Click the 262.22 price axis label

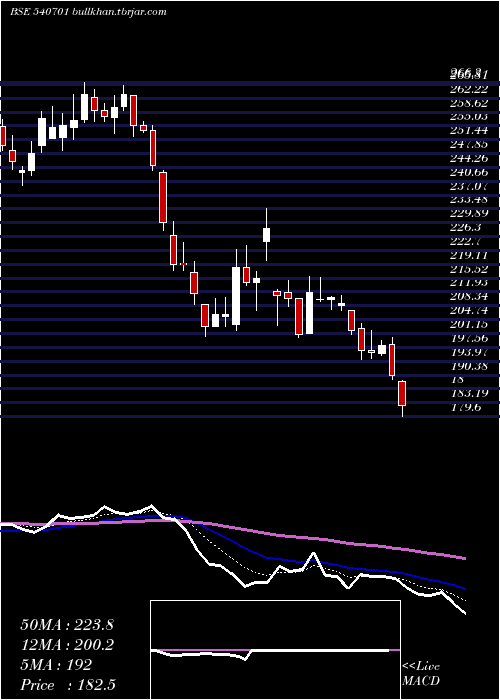(x=468, y=89)
